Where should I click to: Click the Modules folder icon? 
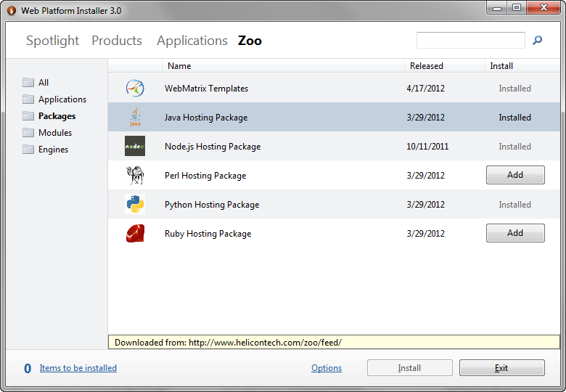point(28,132)
